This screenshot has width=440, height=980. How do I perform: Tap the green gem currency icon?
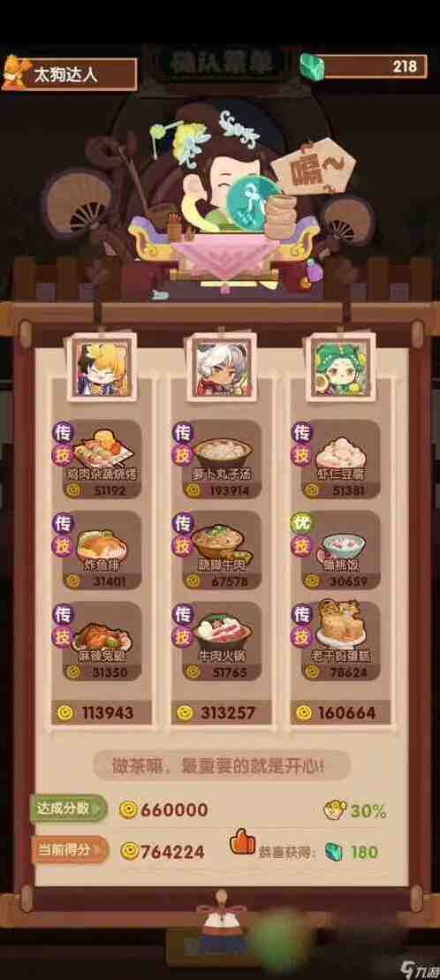coord(309,65)
